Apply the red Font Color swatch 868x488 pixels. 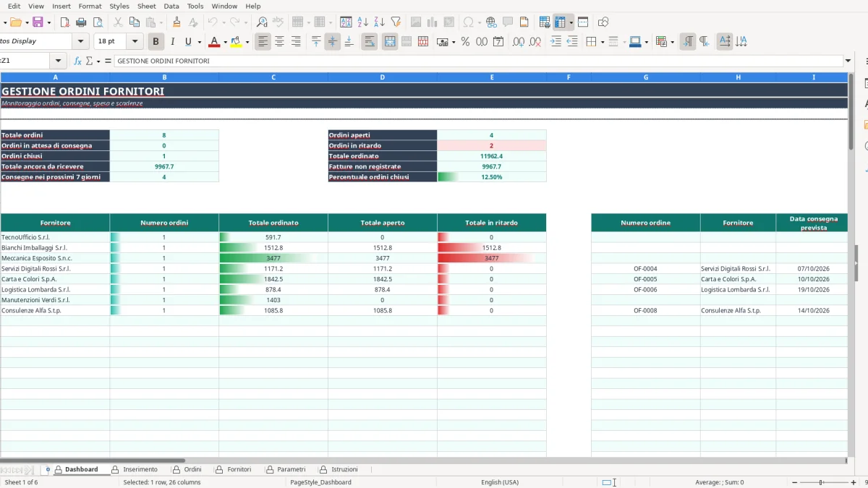(x=213, y=42)
